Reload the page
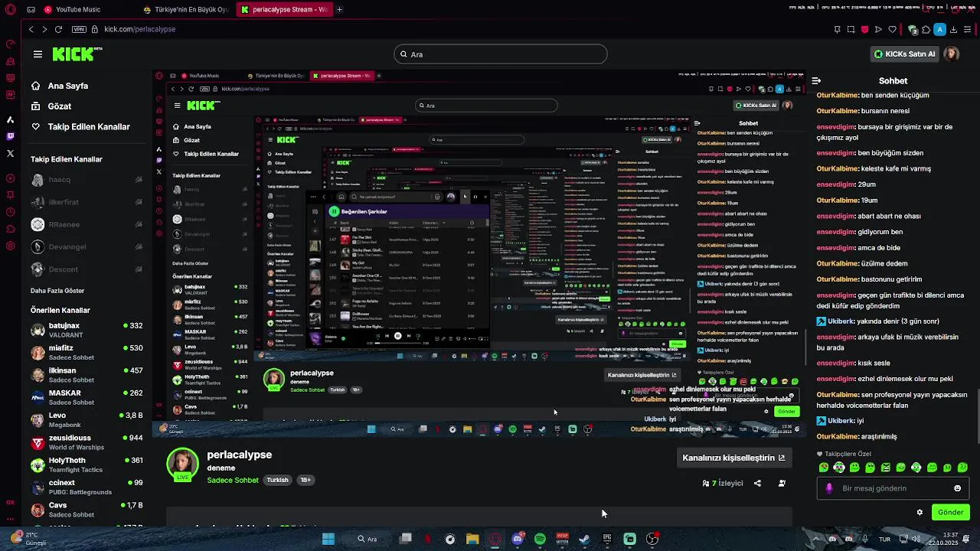 [59, 29]
